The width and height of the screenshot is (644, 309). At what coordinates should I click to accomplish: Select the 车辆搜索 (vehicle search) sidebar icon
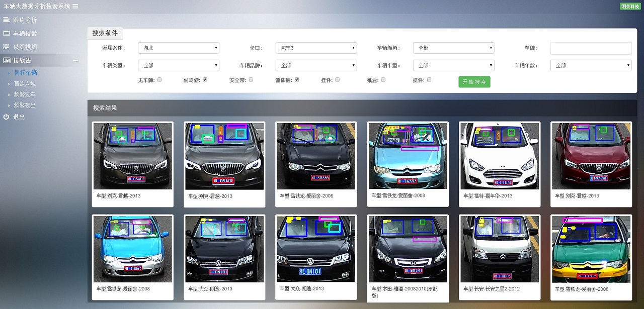[7, 33]
